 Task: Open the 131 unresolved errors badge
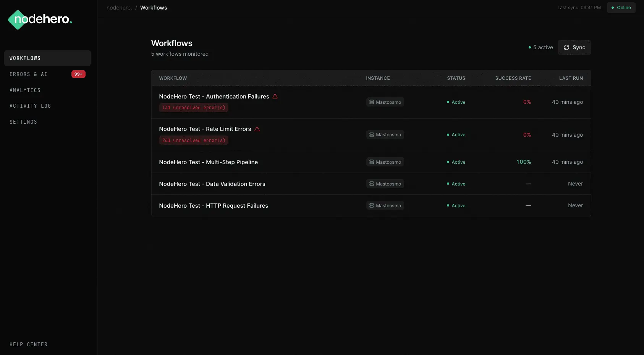coord(194,108)
